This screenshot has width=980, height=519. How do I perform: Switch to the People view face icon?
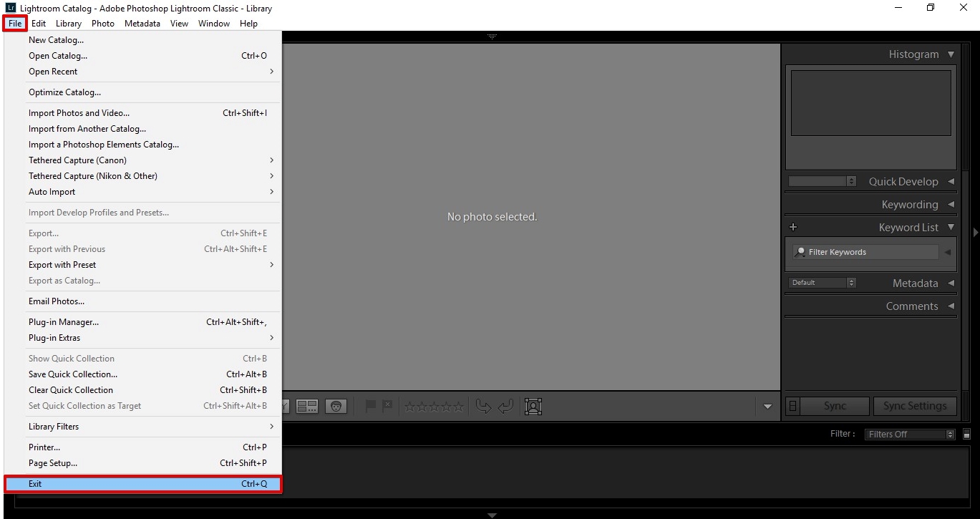coord(336,407)
